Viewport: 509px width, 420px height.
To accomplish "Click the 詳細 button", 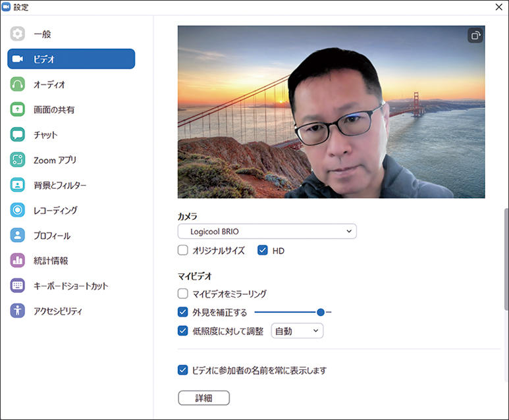I will coord(204,398).
